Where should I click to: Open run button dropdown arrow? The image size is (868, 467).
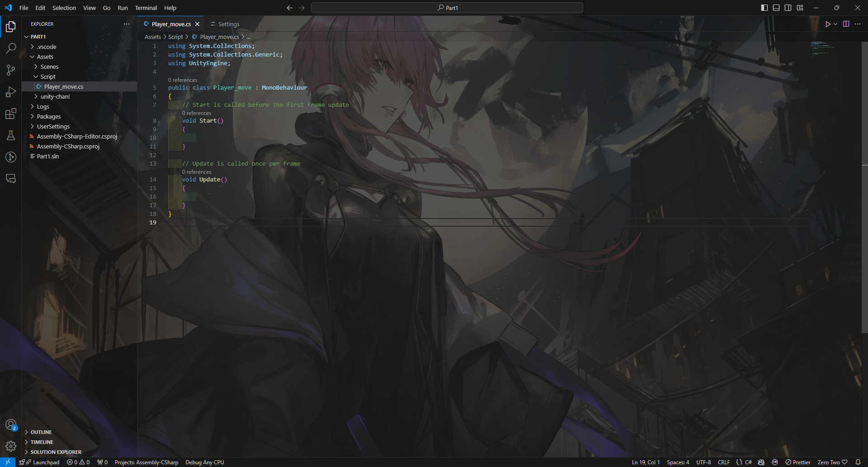tap(835, 24)
